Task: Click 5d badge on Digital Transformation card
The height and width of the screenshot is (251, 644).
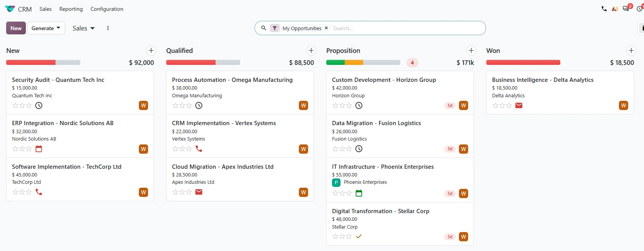Action: pos(450,237)
